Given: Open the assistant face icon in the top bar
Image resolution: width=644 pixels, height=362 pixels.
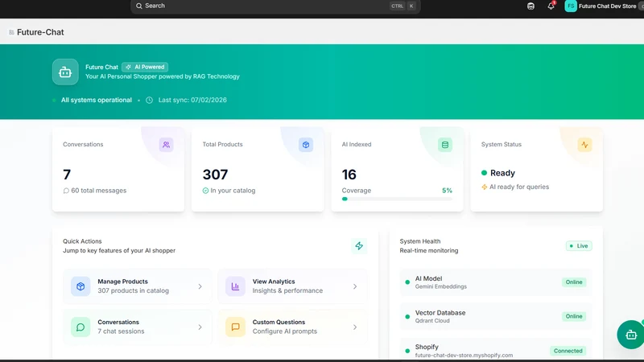Looking at the screenshot, I should tap(530, 6).
